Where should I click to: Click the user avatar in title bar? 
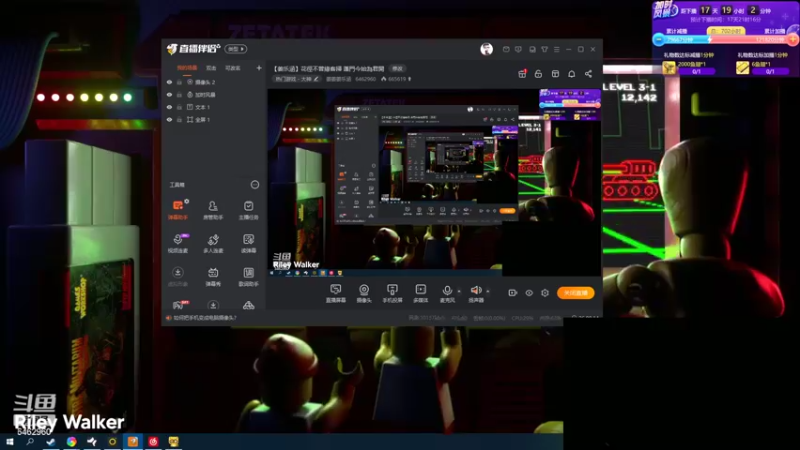tap(486, 49)
